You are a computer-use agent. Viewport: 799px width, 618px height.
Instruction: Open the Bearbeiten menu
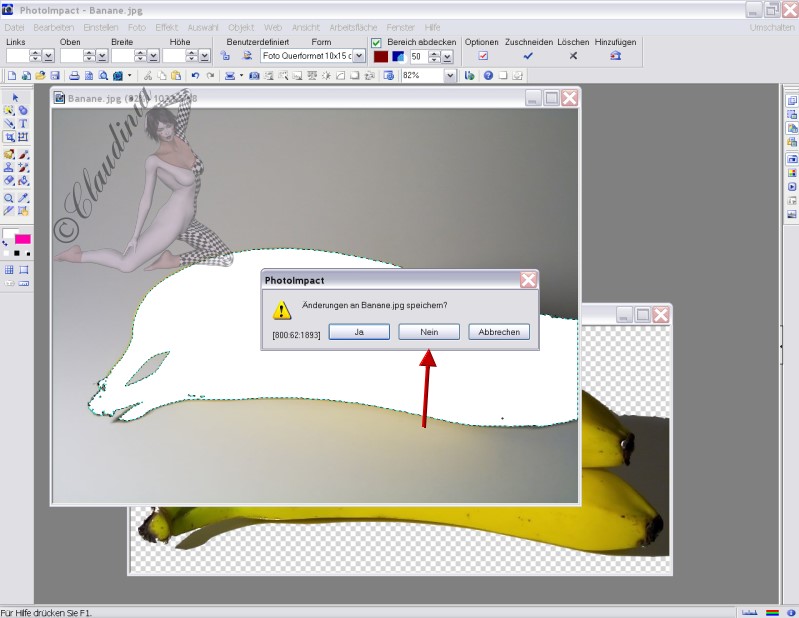(54, 28)
